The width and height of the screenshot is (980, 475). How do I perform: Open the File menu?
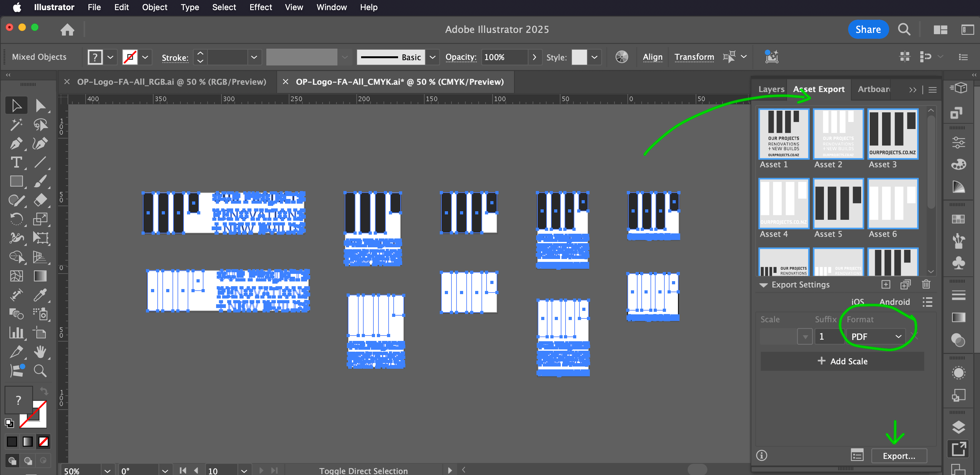click(94, 7)
